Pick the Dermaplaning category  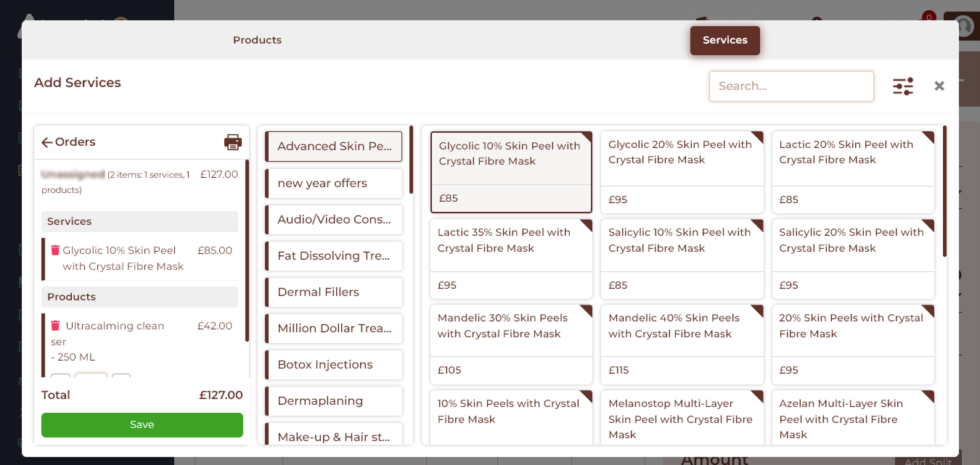pos(333,401)
